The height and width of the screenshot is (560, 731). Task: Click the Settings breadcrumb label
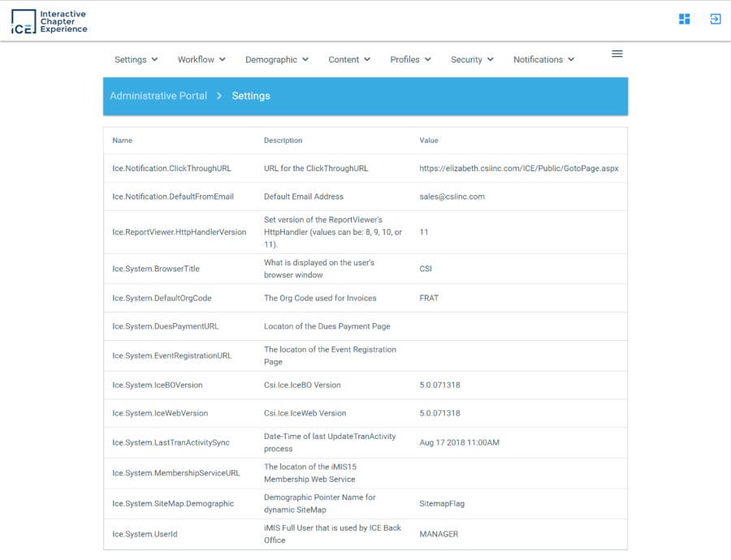[251, 96]
